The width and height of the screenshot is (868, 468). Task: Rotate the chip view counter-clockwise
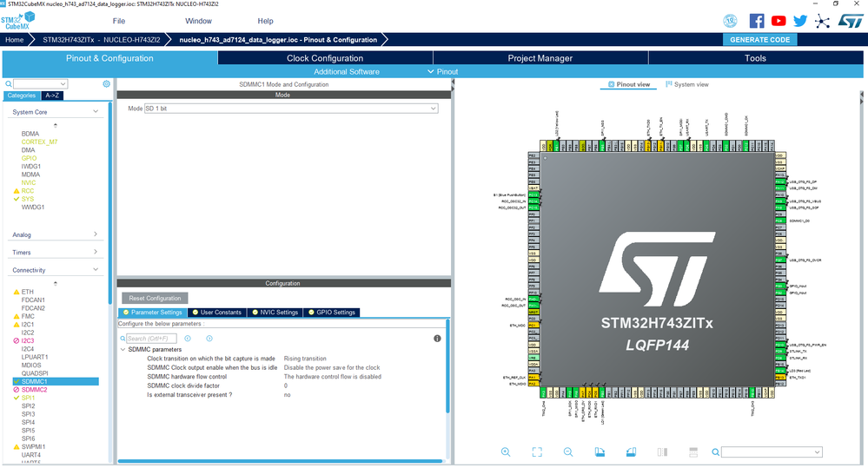(x=631, y=452)
